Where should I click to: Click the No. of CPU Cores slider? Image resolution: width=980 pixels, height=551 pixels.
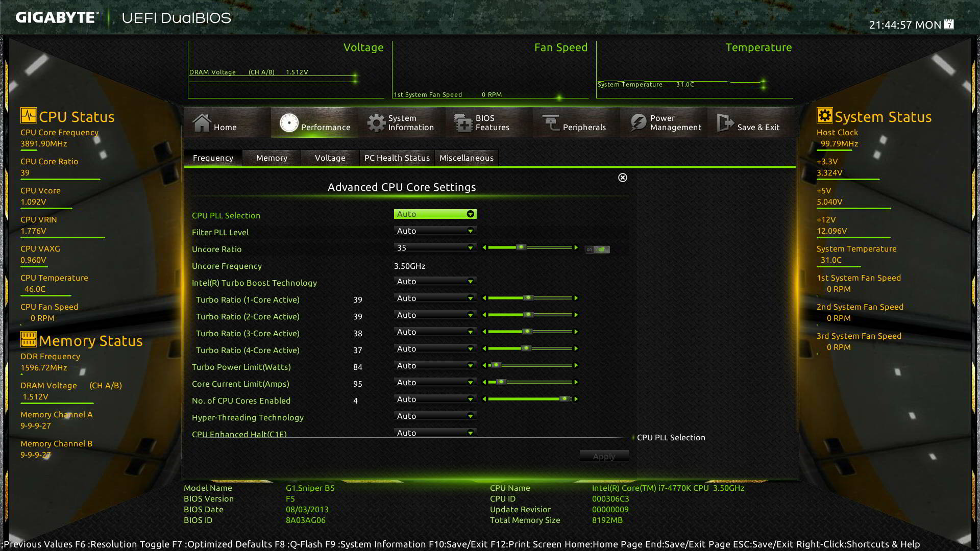(x=530, y=399)
